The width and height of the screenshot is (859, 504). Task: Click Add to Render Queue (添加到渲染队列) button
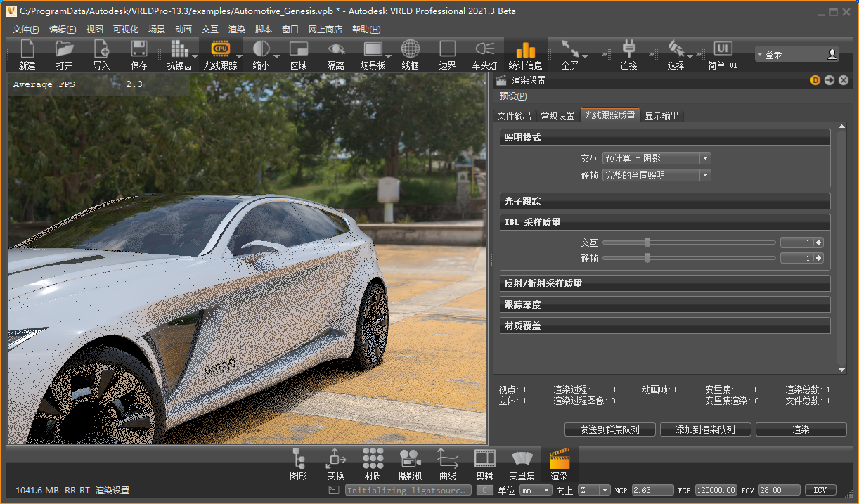pyautogui.click(x=705, y=429)
